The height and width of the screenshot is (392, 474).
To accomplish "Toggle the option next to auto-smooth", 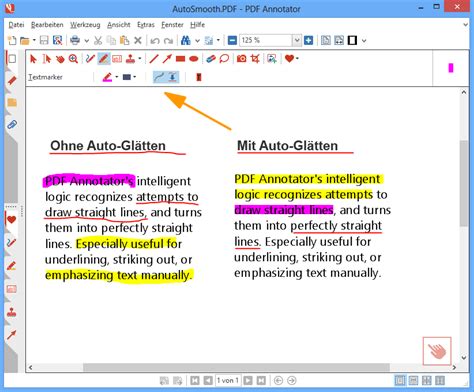I will (173, 77).
